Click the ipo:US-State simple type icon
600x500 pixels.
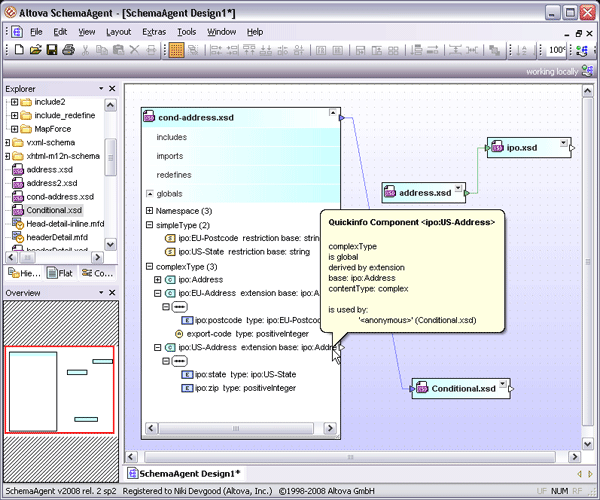point(170,252)
